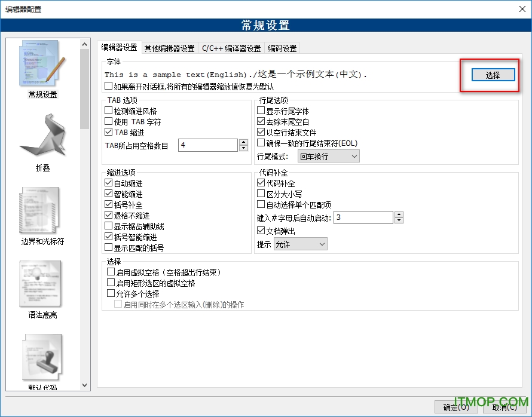
Task: Uncheck 代码补全 checkbox
Action: point(261,183)
